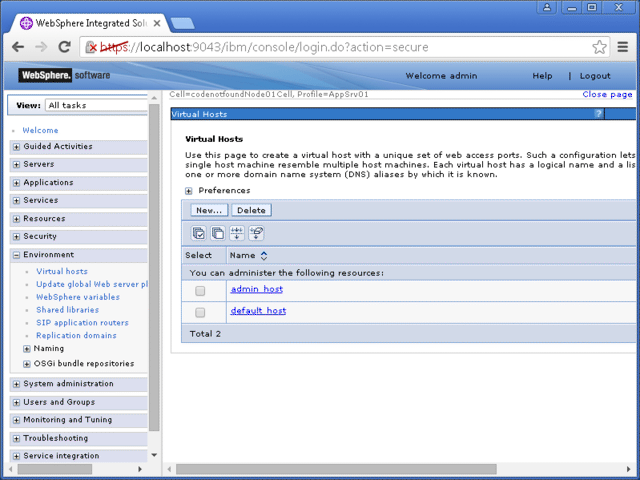Expand the Servers tree node
This screenshot has height=480, width=640.
(x=16, y=165)
